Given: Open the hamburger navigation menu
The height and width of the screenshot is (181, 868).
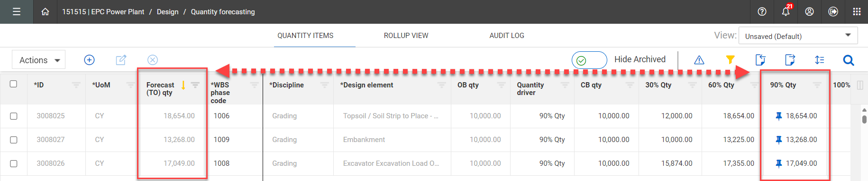Looking at the screenshot, I should pos(17,12).
